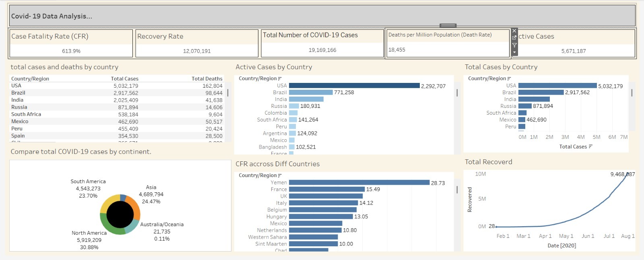Click the Go to Sheet icon
This screenshot has width=644, height=260.
[x=514, y=38]
